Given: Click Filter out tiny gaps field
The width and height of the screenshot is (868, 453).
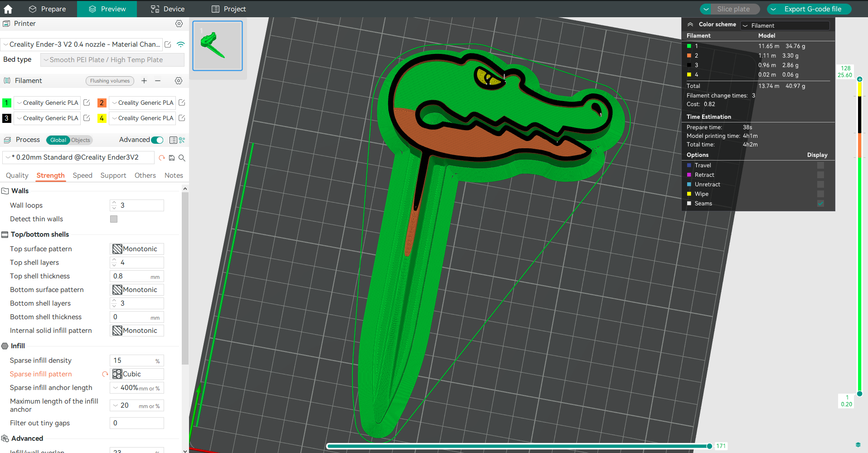Looking at the screenshot, I should pyautogui.click(x=137, y=423).
